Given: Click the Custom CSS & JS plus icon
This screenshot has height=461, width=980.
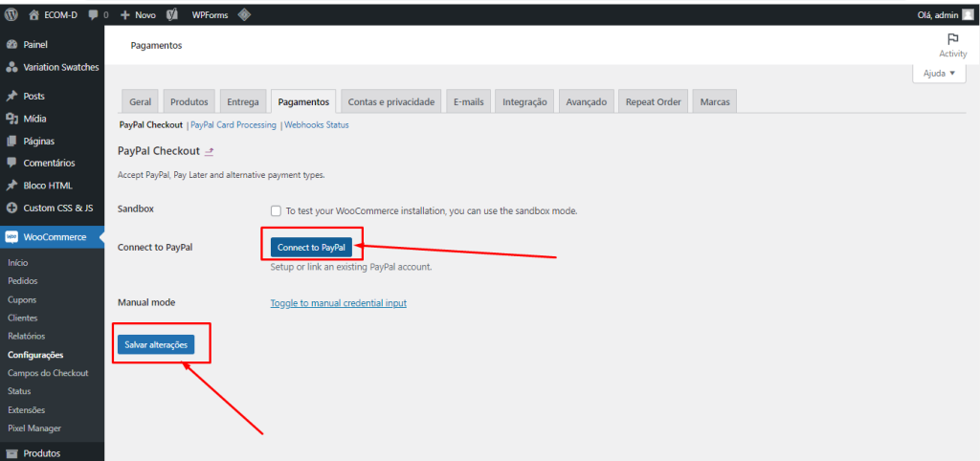Looking at the screenshot, I should 11,208.
